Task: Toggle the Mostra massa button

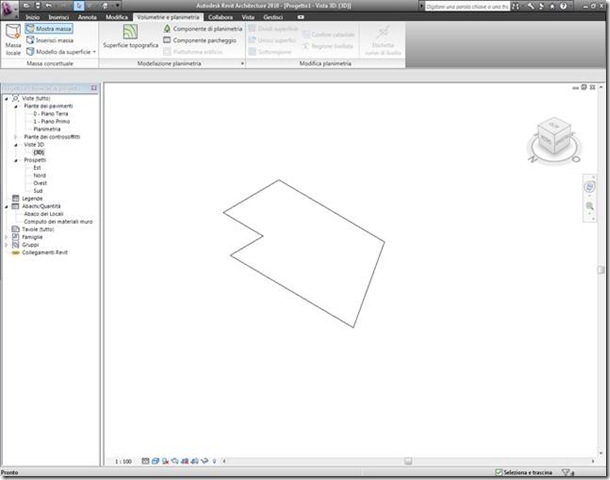Action: [x=49, y=28]
